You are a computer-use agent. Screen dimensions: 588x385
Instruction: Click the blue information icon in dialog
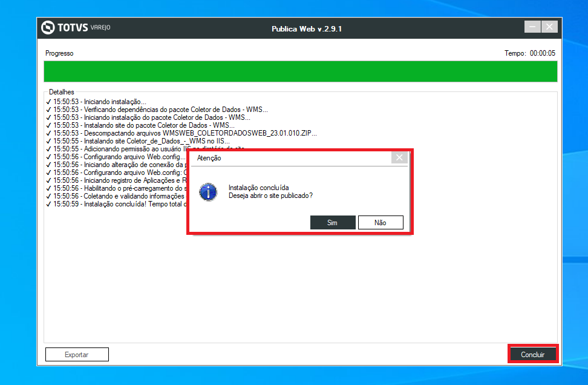209,192
